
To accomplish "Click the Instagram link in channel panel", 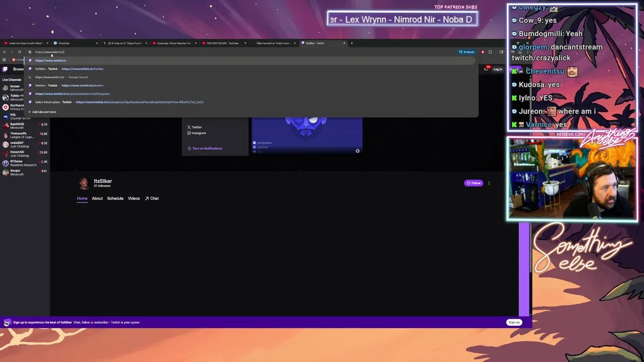I will [197, 133].
